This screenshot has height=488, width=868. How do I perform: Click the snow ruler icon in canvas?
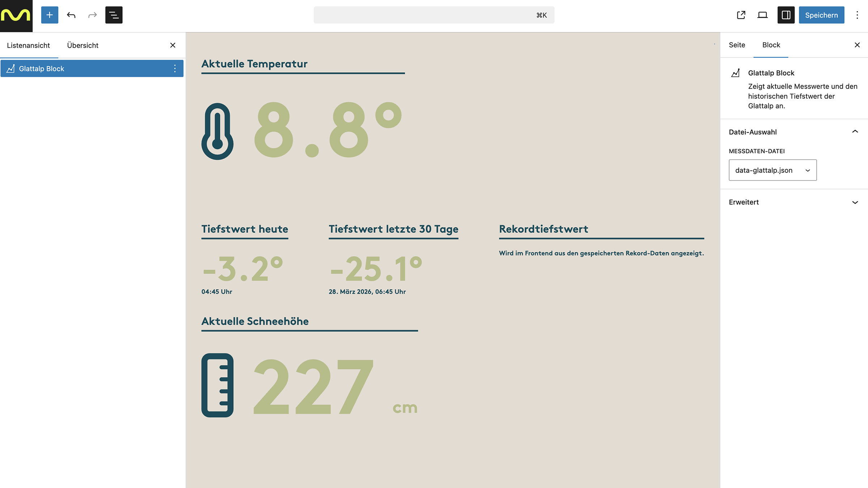pos(217,385)
